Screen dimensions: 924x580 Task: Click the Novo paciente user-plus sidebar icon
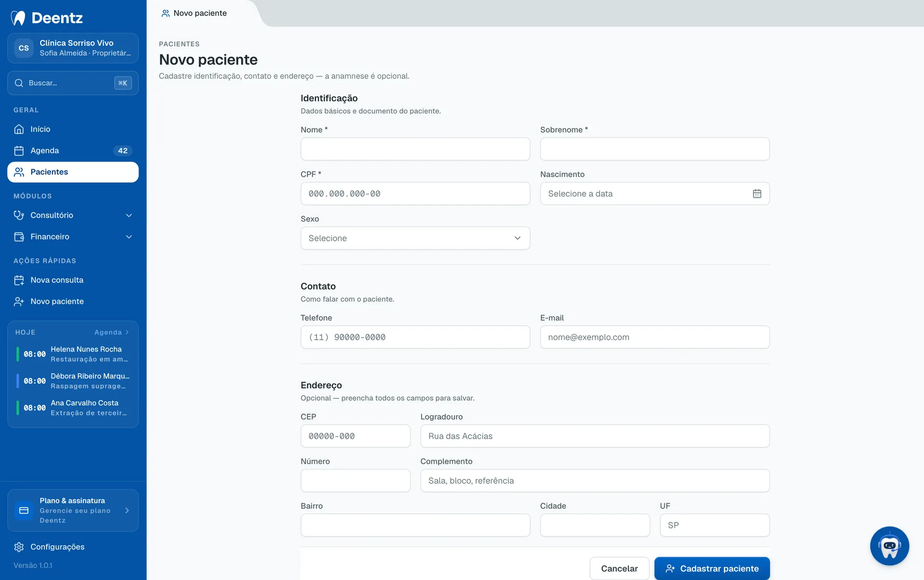coord(19,302)
